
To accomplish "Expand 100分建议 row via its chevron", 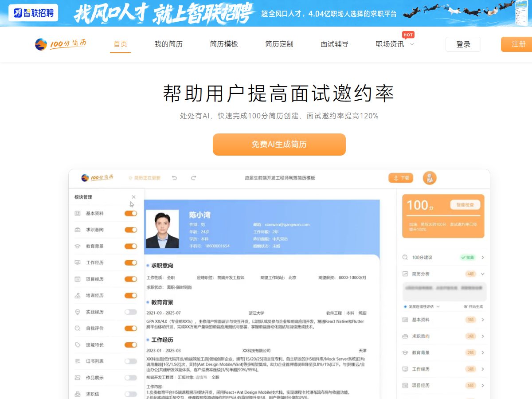I will (x=483, y=257).
